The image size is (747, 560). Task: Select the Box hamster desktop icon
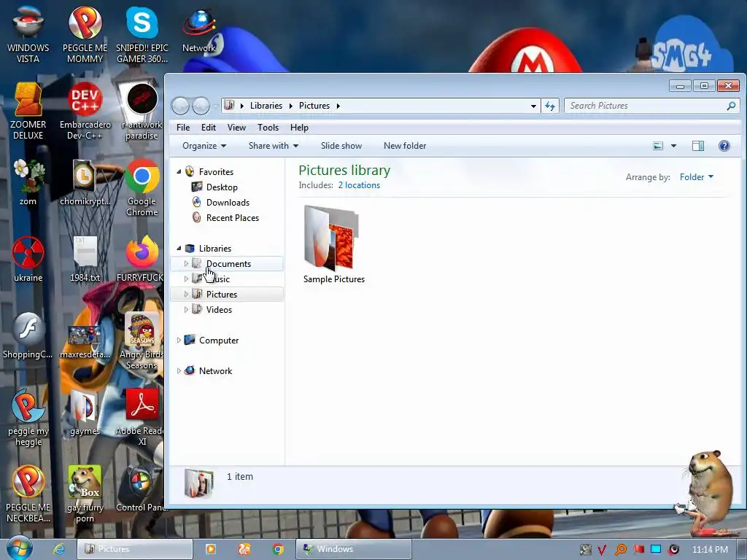click(x=85, y=494)
